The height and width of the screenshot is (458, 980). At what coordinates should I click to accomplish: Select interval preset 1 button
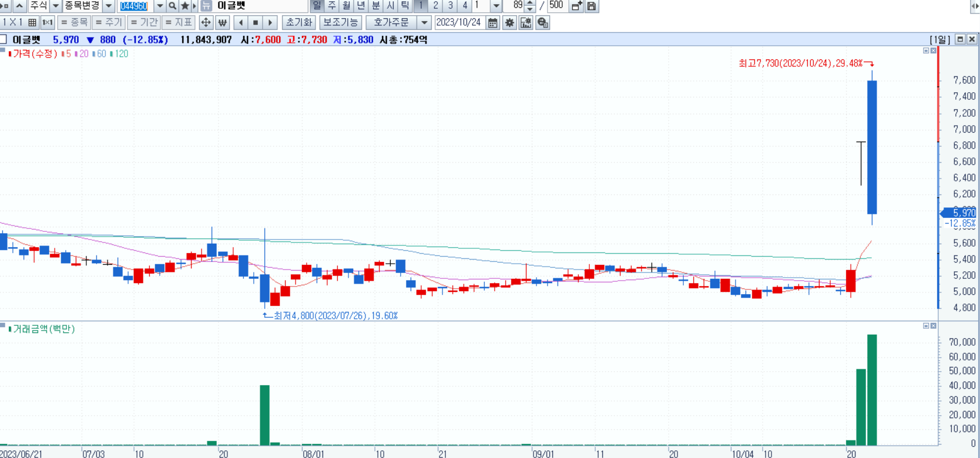(421, 6)
